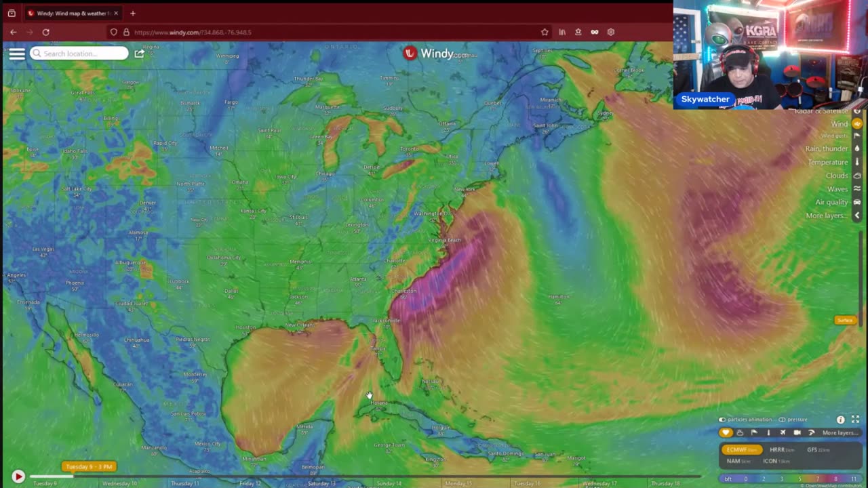Collapse layers list with the chevron arrow

pyautogui.click(x=857, y=216)
